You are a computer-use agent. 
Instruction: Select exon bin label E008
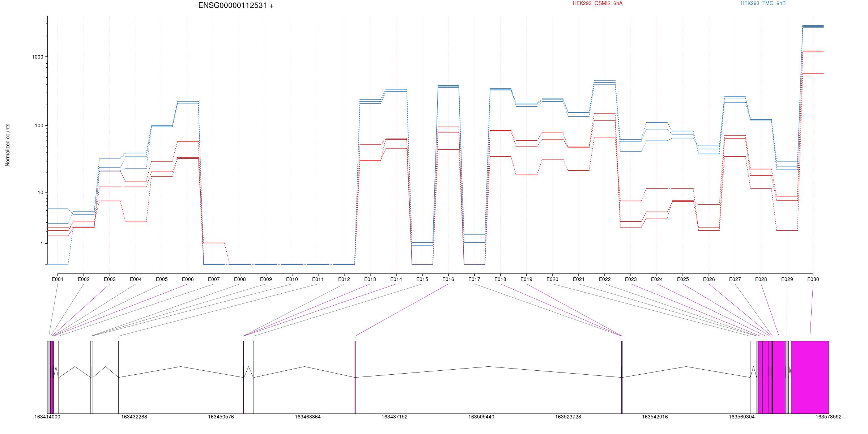coord(240,279)
